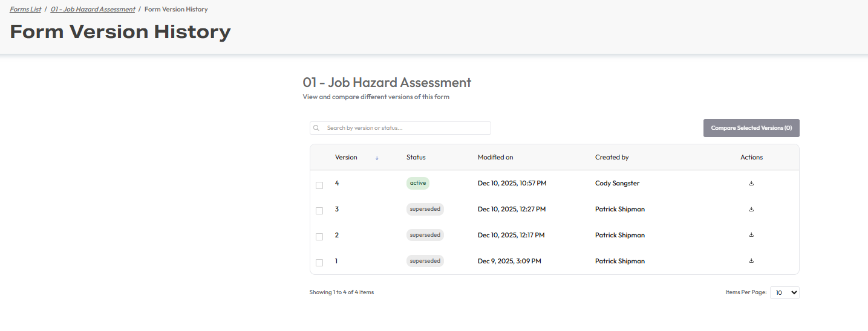
Task: Go to Forms List breadcrumb
Action: (25, 9)
